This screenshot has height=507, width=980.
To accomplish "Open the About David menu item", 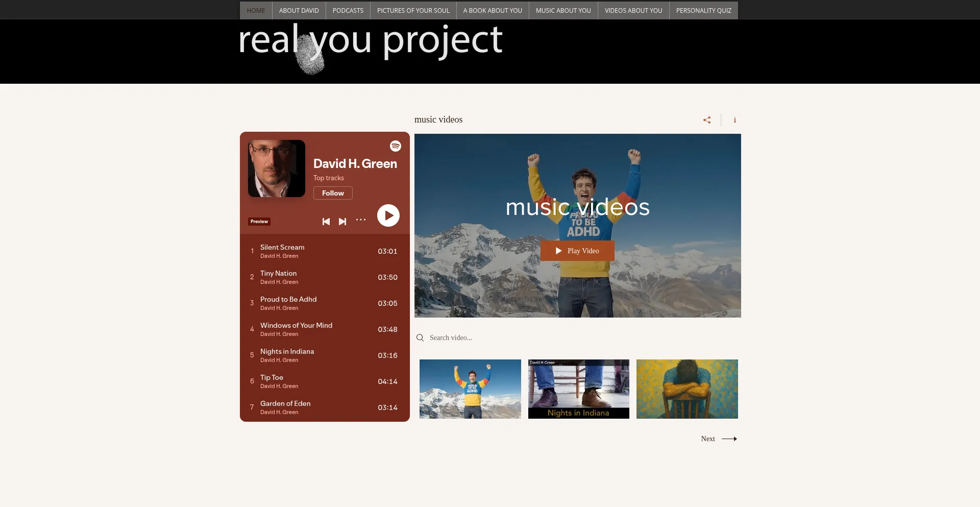I will (x=299, y=10).
